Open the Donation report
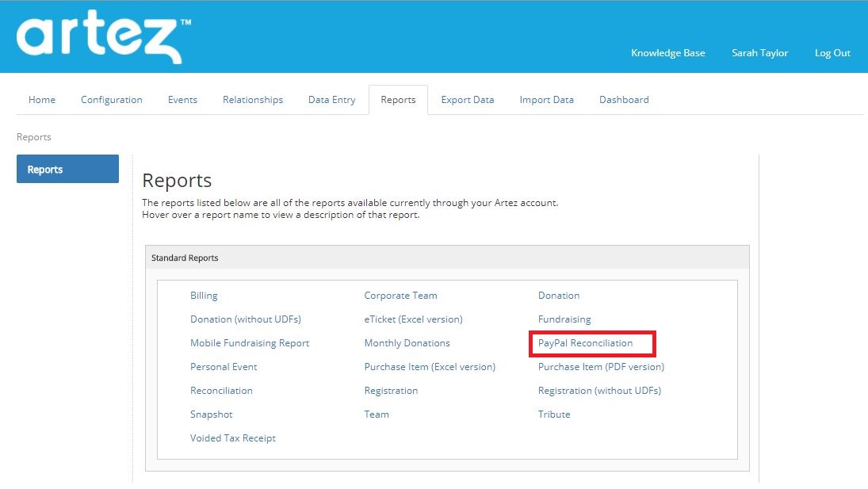 [x=559, y=296]
